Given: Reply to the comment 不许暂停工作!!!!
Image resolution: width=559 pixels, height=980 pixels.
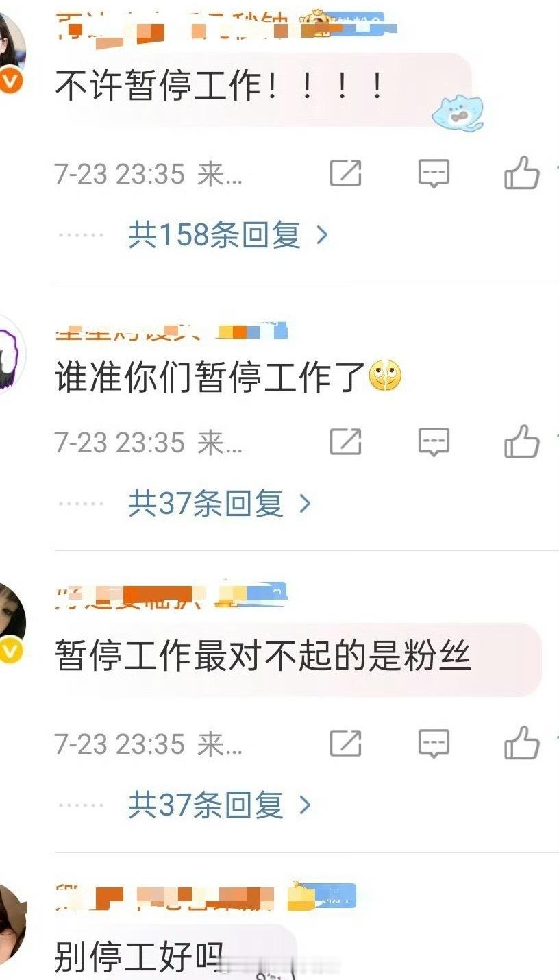Looking at the screenshot, I should tap(434, 173).
